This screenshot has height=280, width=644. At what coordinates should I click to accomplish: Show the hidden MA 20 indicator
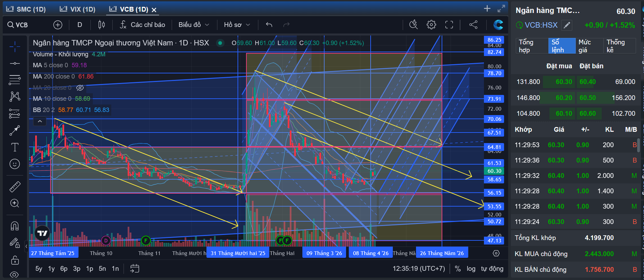(80, 88)
